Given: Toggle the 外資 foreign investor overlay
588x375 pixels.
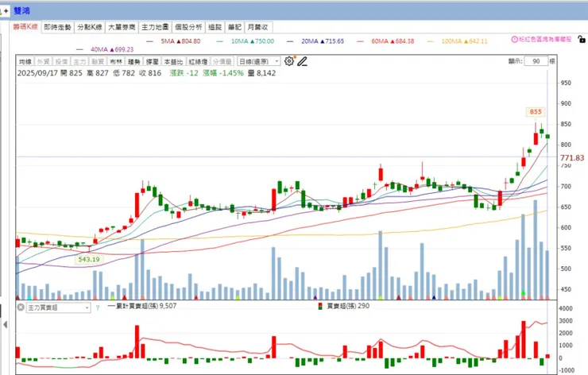Looking at the screenshot, I should point(44,61).
